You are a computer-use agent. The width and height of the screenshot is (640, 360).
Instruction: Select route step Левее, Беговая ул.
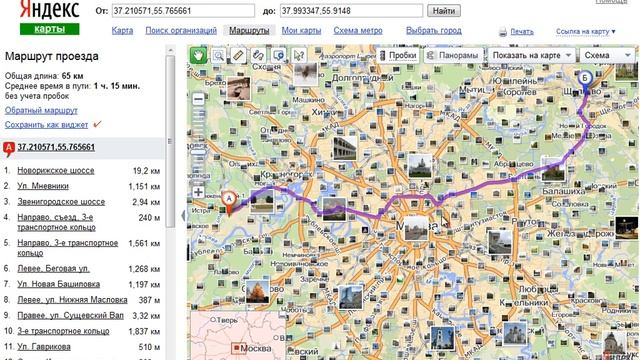coord(53,269)
